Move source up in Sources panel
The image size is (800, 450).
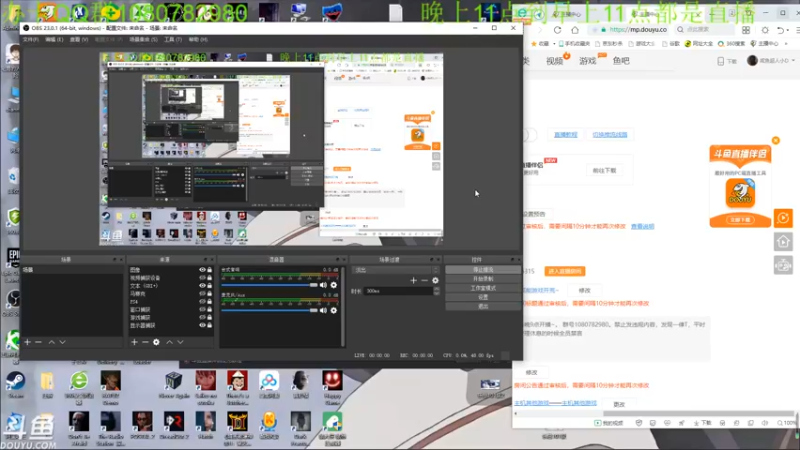(169, 342)
